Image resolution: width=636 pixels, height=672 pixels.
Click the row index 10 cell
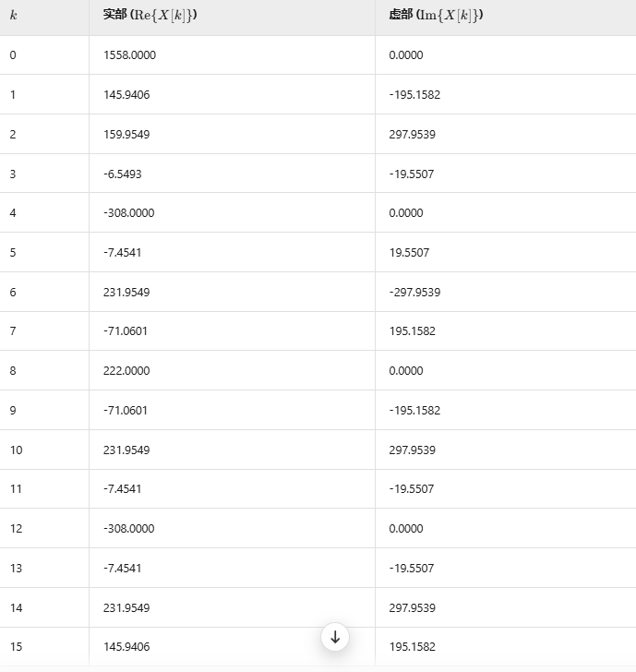(16, 450)
